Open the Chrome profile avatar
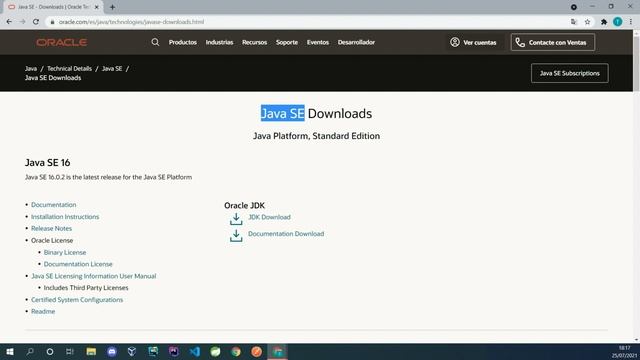 tap(618, 22)
